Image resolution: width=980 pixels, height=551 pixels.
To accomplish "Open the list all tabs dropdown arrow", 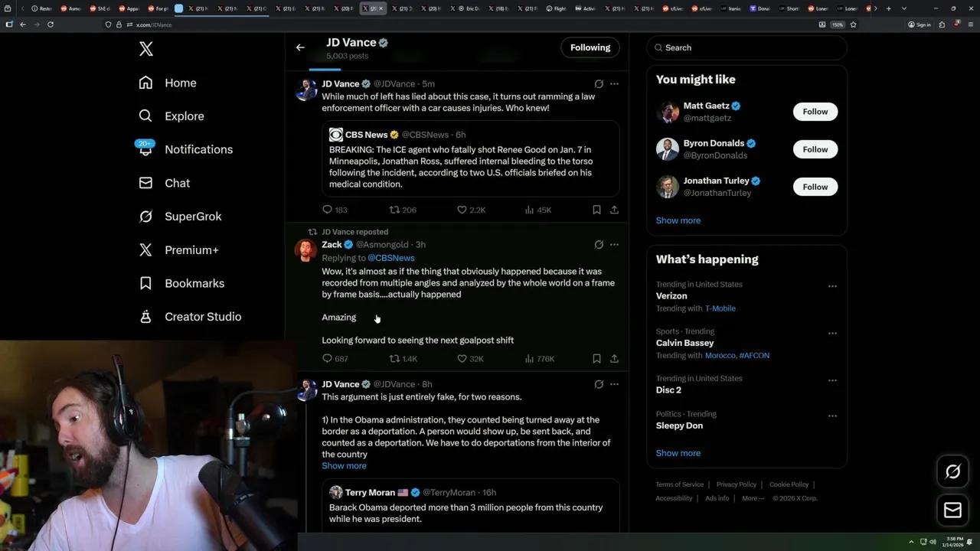I will [x=903, y=8].
